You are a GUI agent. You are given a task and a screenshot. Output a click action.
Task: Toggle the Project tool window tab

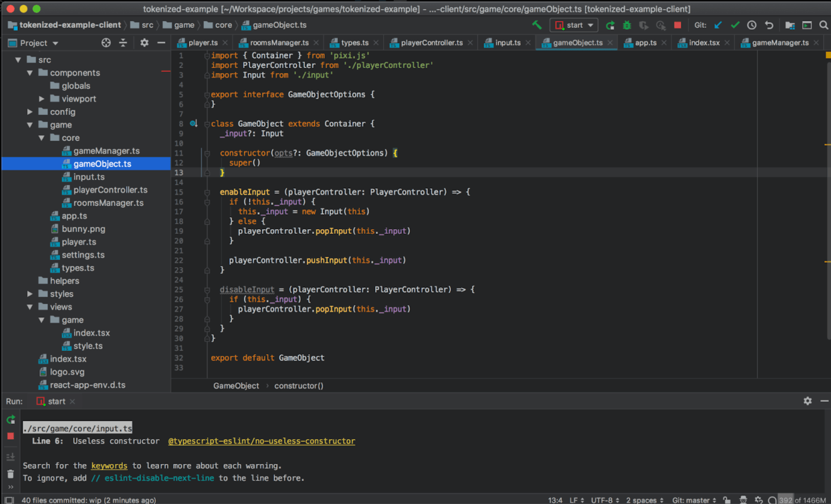pos(34,43)
